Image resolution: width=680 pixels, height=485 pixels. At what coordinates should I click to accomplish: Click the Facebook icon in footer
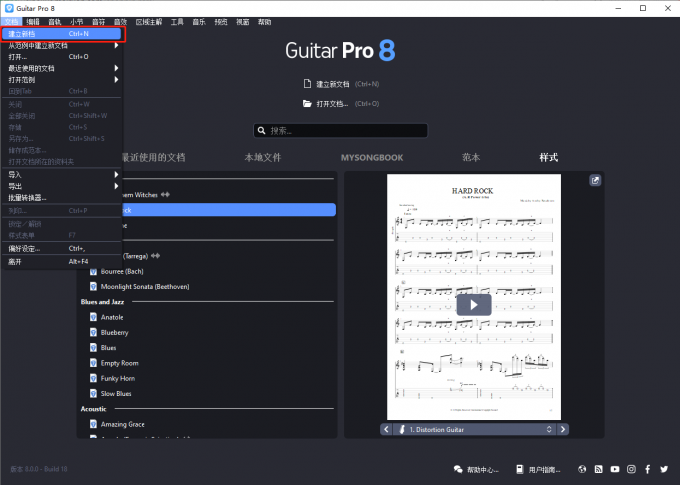648,469
